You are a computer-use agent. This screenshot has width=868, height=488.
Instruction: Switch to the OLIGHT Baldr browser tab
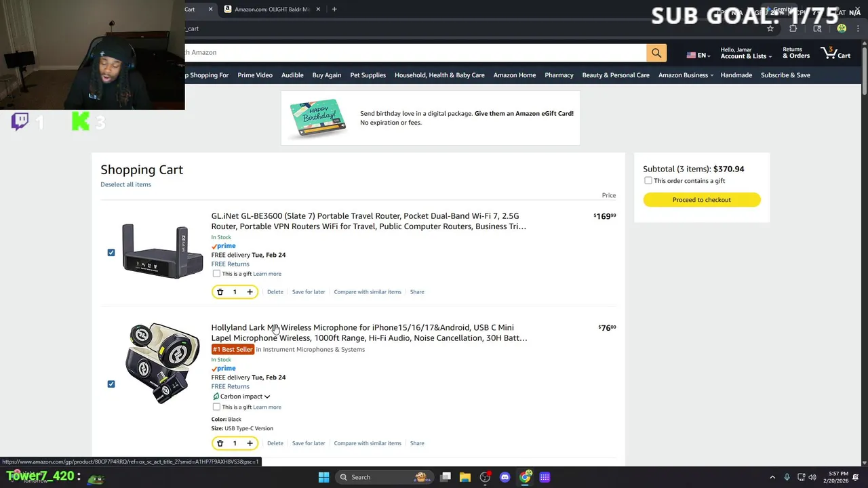coord(271,9)
